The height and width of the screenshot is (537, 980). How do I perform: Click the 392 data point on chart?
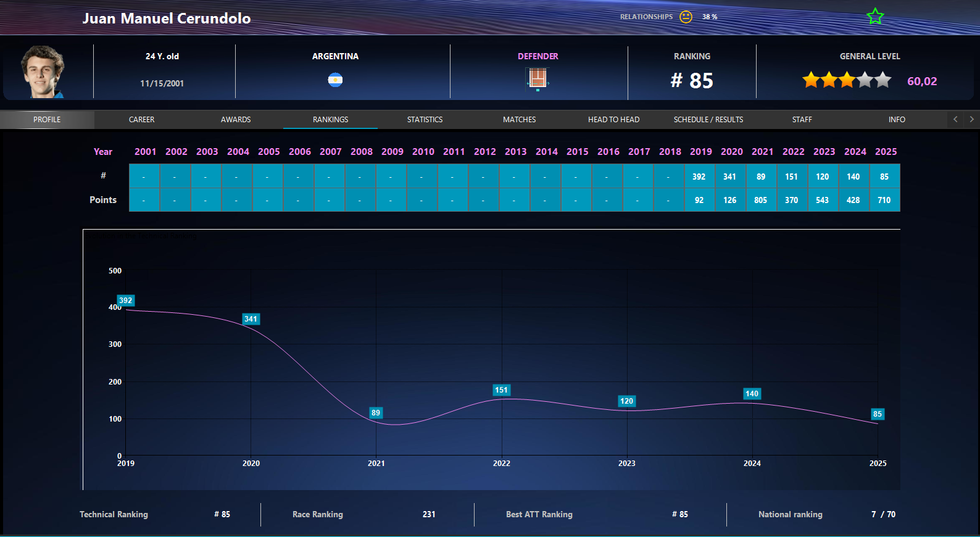(x=126, y=301)
